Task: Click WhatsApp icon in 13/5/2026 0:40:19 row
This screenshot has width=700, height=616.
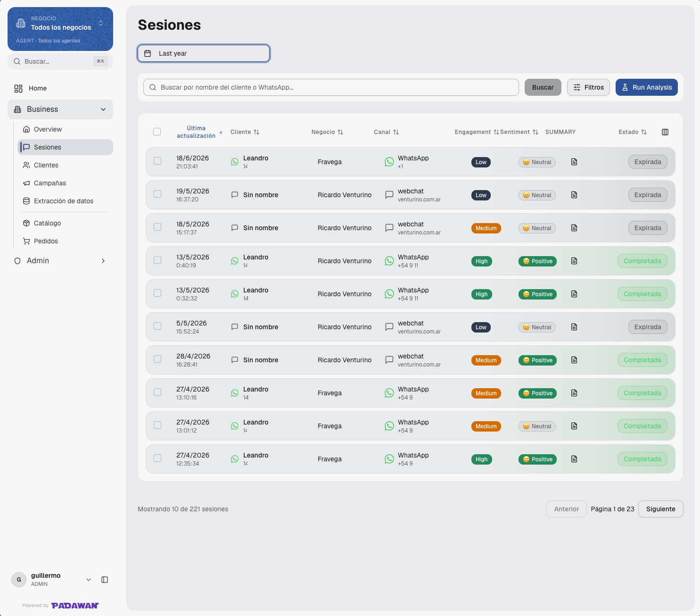Action: point(389,261)
